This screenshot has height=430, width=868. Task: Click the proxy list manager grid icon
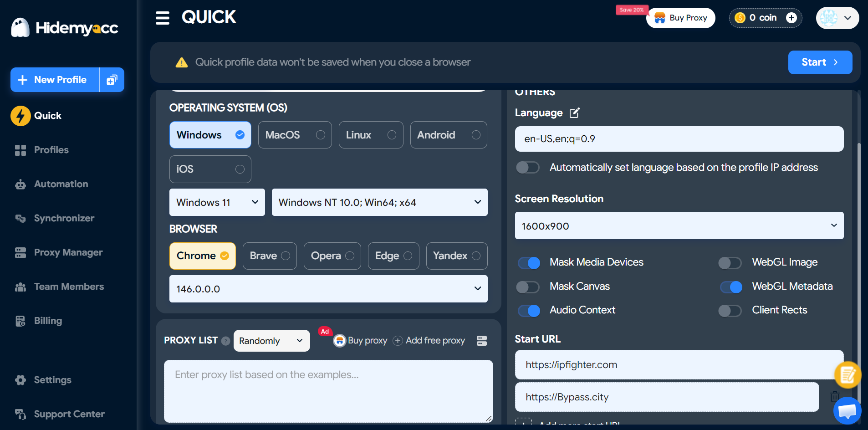point(482,340)
